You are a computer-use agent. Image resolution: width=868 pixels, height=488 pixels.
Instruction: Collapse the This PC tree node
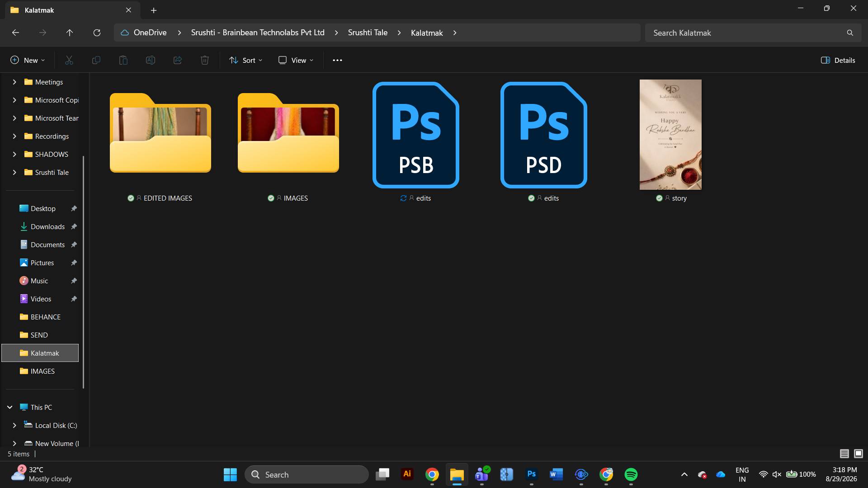[9, 407]
